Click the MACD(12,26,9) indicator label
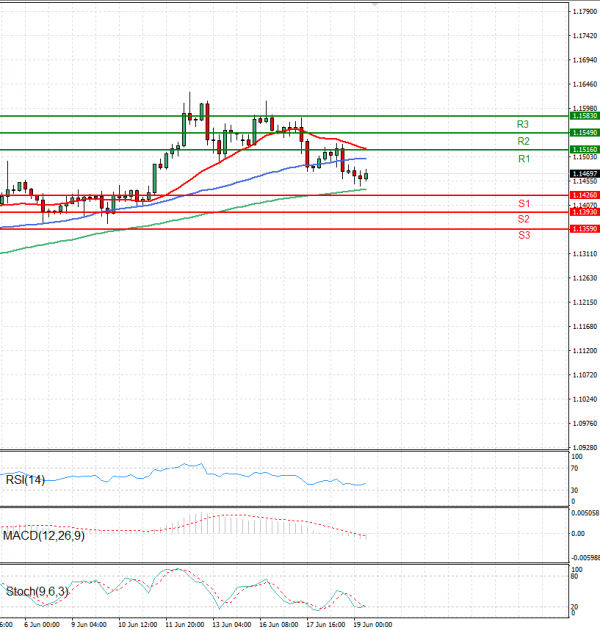Screen dimensions: 600x630 (42, 536)
